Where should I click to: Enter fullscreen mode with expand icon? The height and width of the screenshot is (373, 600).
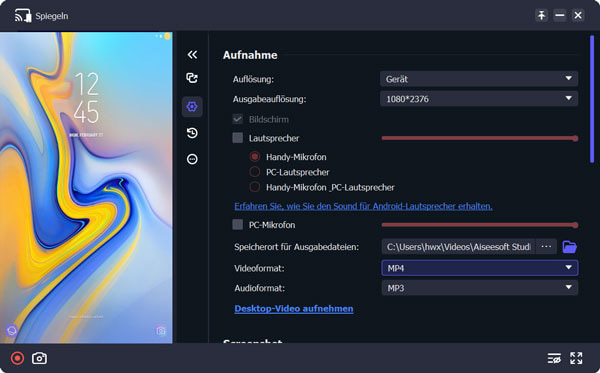576,358
